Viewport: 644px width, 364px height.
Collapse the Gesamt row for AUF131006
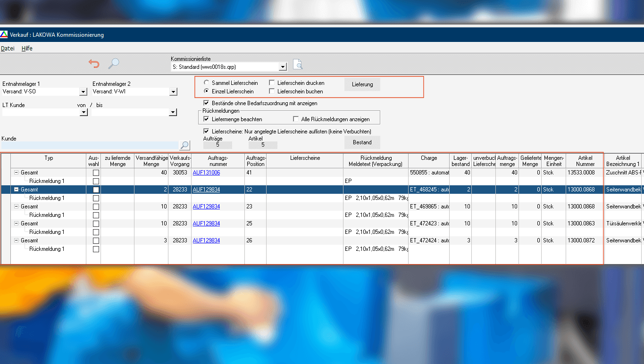tap(17, 173)
